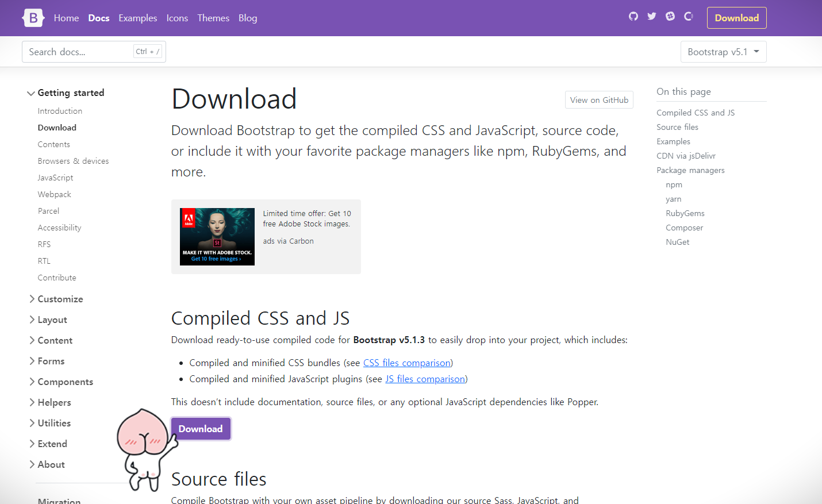Viewport: 822px width, 504px height.
Task: Jump to CDN via jsDelivr section
Action: pos(686,156)
